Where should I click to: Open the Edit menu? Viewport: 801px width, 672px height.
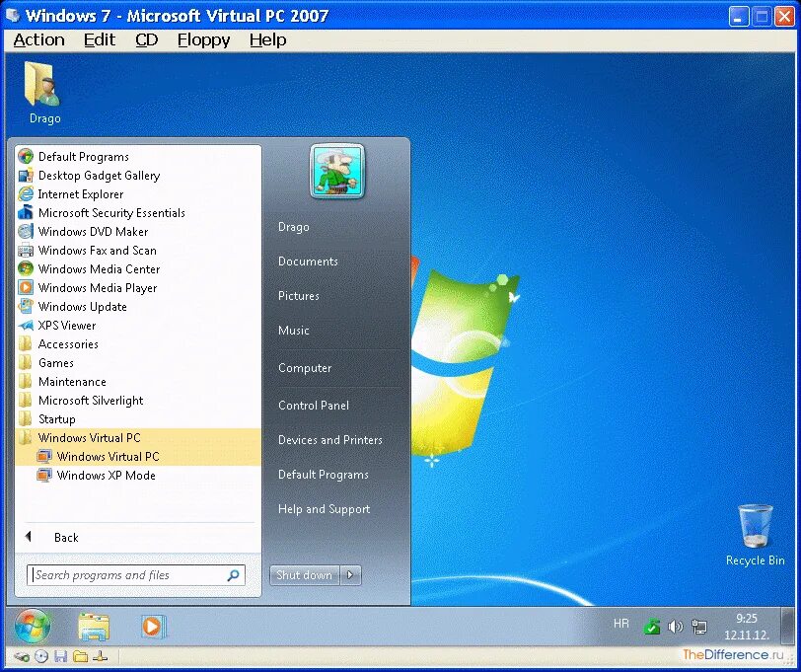[100, 39]
